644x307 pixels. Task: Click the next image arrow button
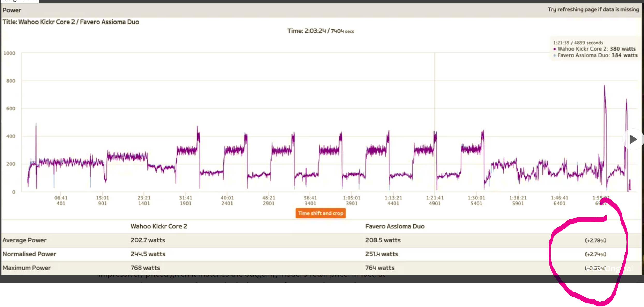[633, 139]
